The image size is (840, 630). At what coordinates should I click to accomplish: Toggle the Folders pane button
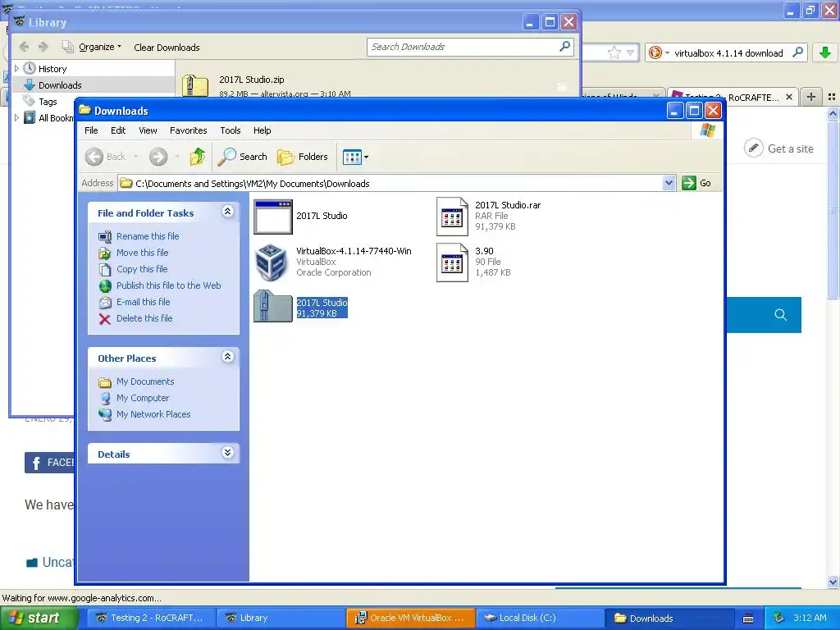point(303,157)
